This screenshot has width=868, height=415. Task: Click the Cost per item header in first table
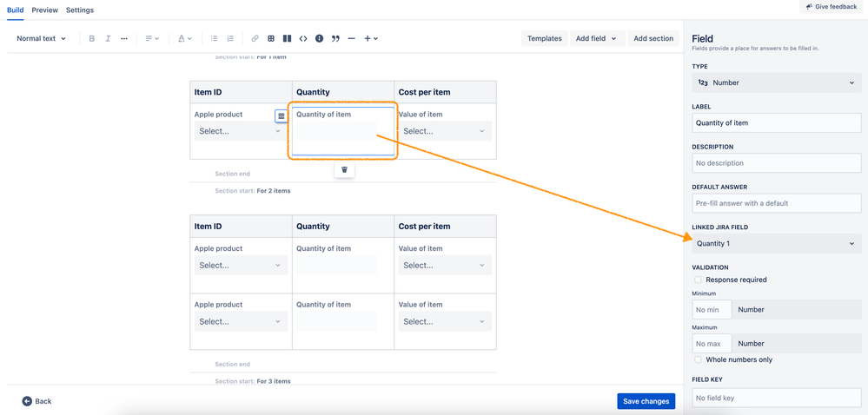(x=425, y=92)
